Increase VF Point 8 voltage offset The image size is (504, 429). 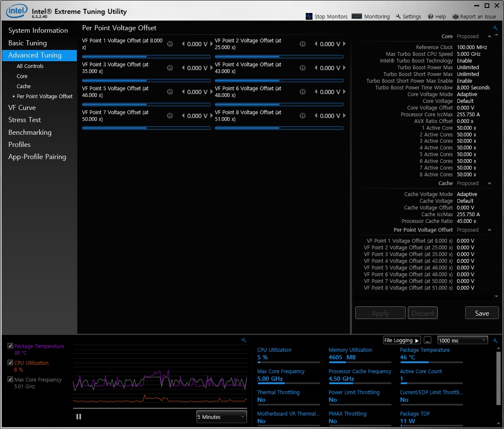pyautogui.click(x=344, y=115)
